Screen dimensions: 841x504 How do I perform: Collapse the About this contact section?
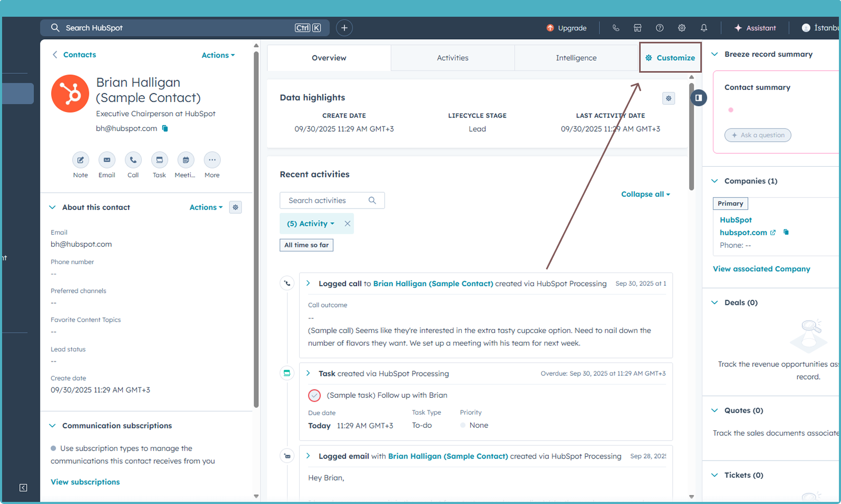(x=52, y=208)
